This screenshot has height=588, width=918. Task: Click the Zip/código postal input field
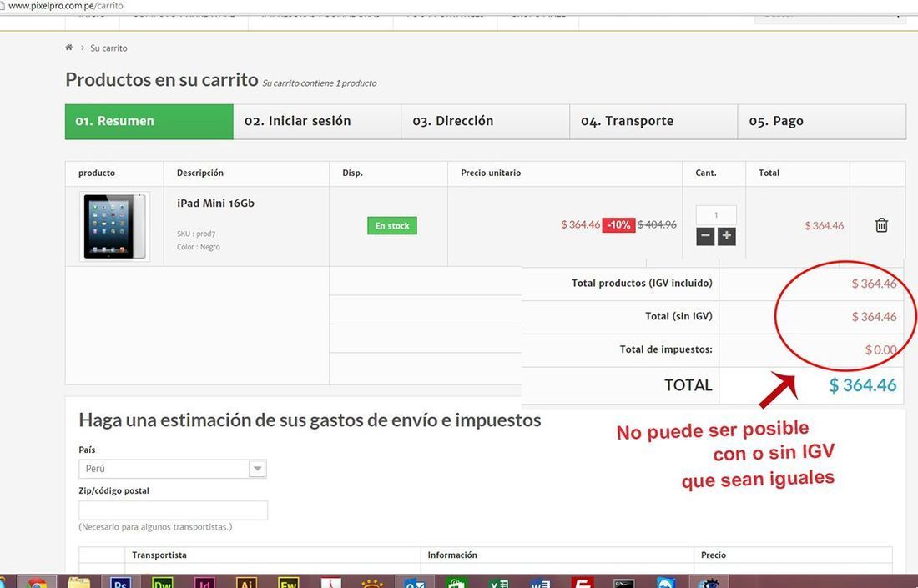[174, 510]
